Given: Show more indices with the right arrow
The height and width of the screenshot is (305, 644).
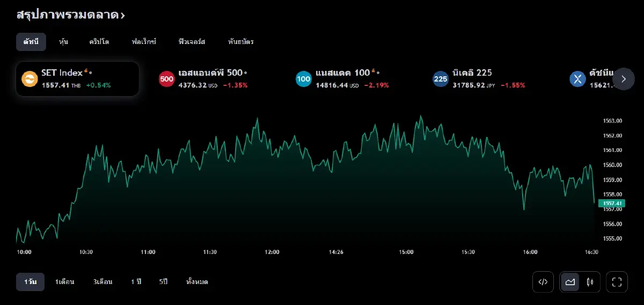Looking at the screenshot, I should click(624, 79).
